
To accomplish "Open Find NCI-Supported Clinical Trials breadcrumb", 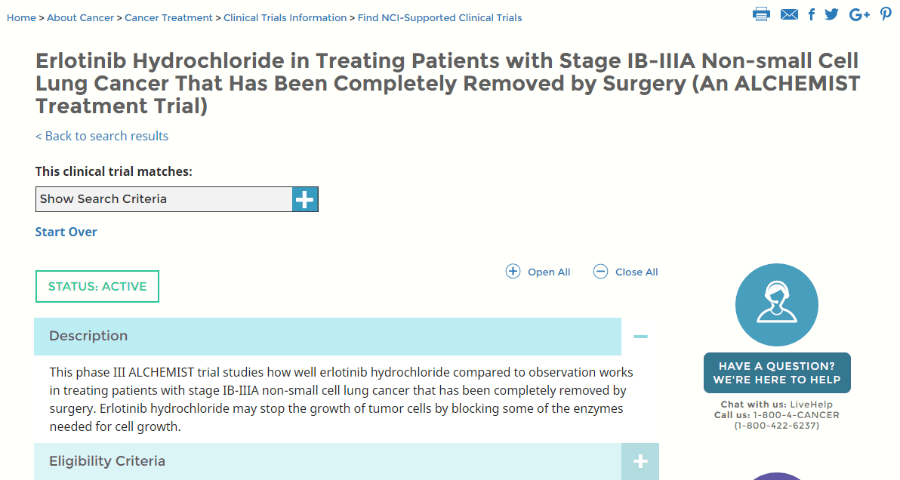I will pyautogui.click(x=440, y=18).
